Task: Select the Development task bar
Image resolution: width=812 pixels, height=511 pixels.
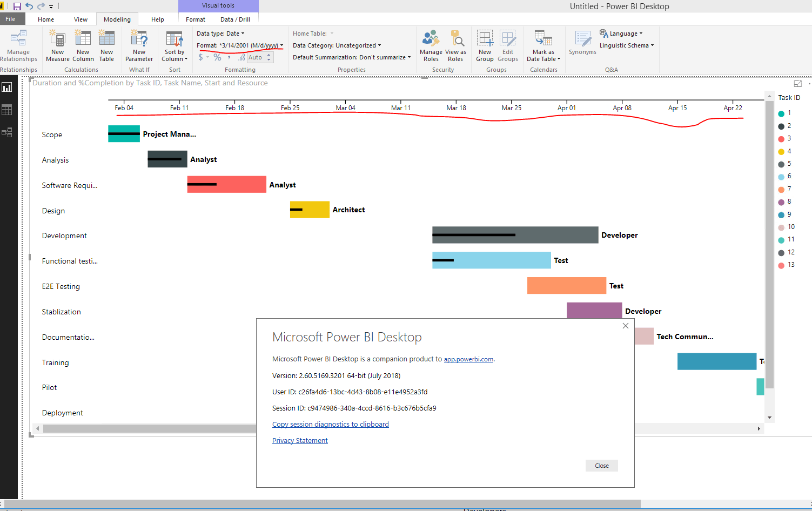Action: tap(515, 235)
